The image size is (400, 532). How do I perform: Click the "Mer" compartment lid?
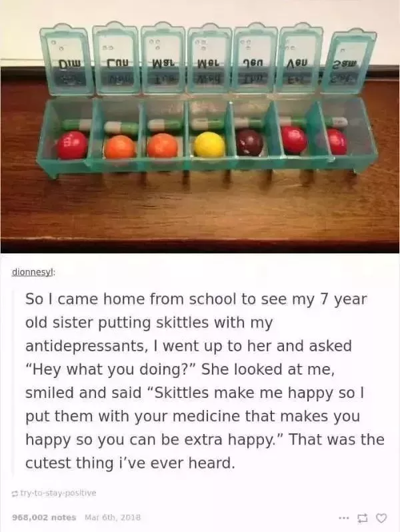pos(210,58)
